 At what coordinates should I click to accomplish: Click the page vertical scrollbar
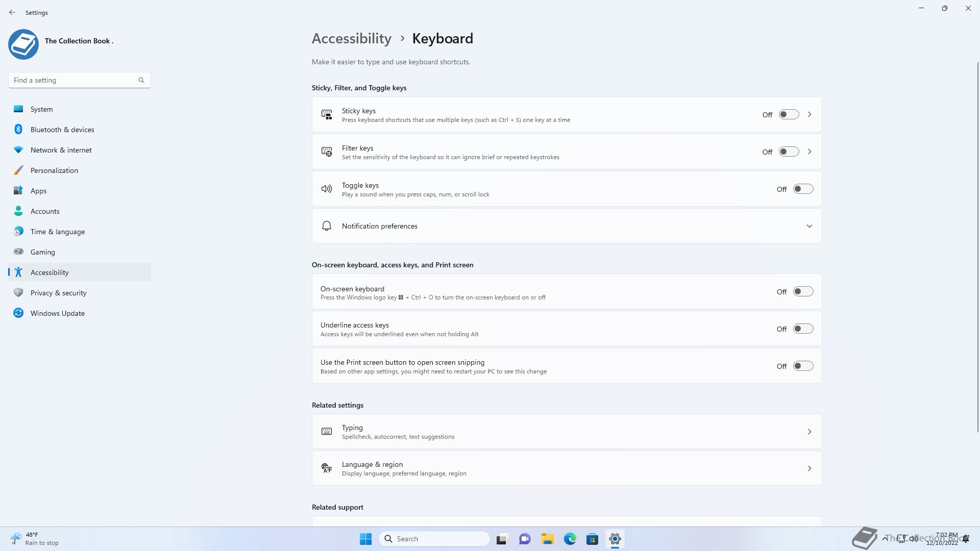[x=978, y=247]
